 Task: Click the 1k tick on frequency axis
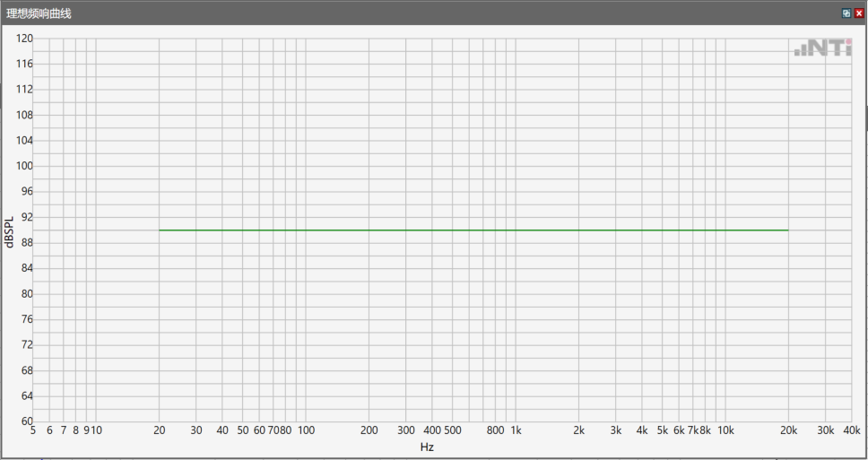pos(516,430)
